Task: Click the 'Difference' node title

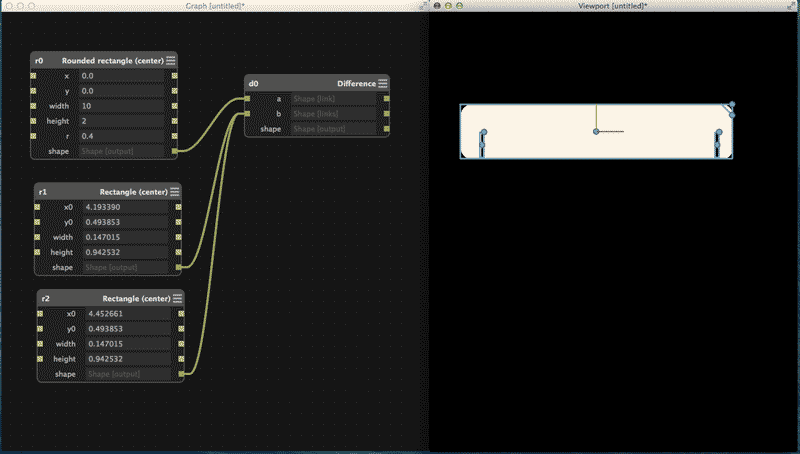Action: 356,84
